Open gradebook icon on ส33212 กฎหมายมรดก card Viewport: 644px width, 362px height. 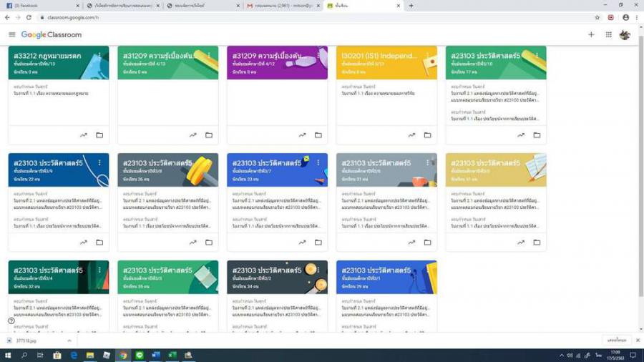84,134
